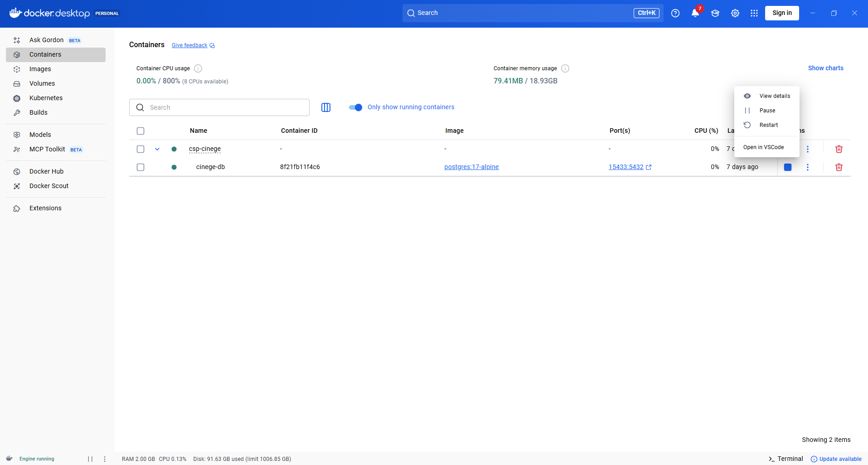Click the "7 days ago" cell for cinege-db
Viewport: 868px width, 465px height.
(x=742, y=167)
